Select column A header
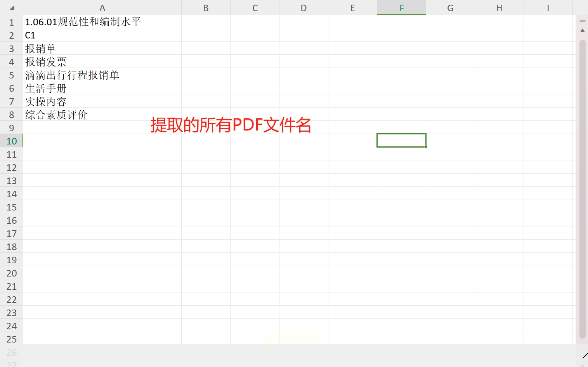Screen dimensions: 588x367 (x=102, y=8)
